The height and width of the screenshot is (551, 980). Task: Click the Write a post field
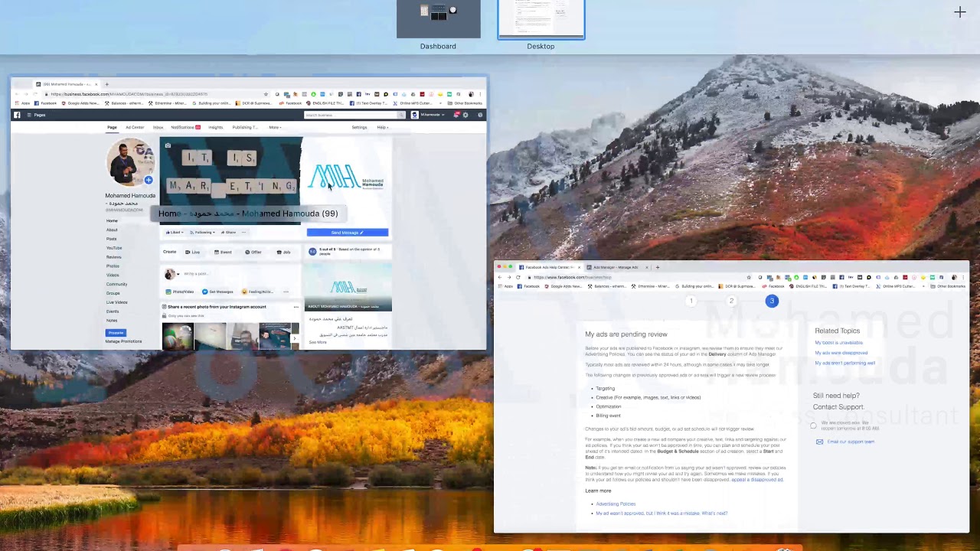(x=196, y=274)
